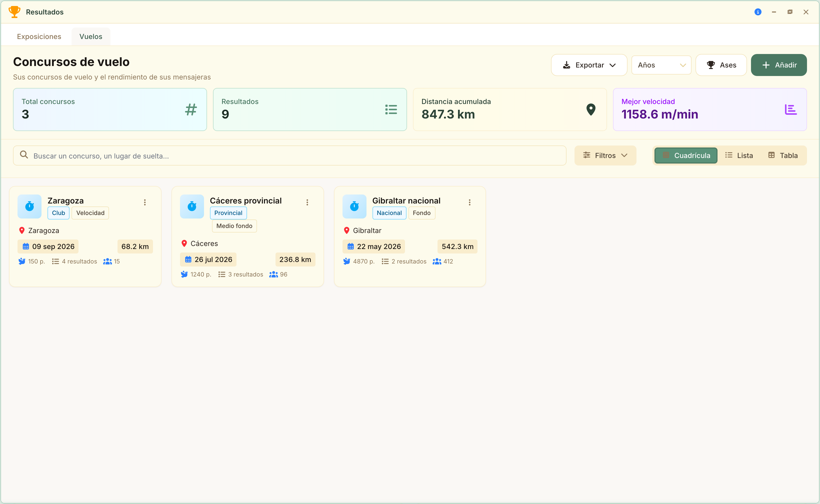Switch to Cuadrícula grid view

[686, 155]
